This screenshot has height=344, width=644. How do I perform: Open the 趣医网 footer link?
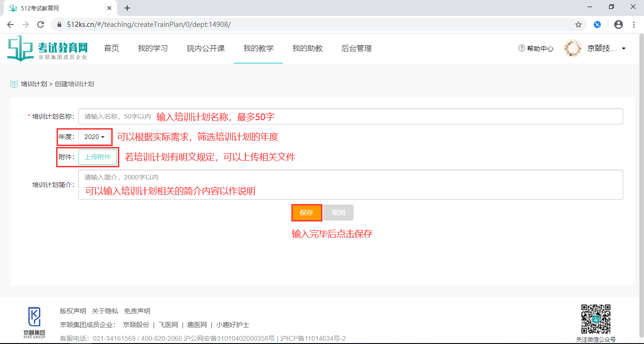197,325
